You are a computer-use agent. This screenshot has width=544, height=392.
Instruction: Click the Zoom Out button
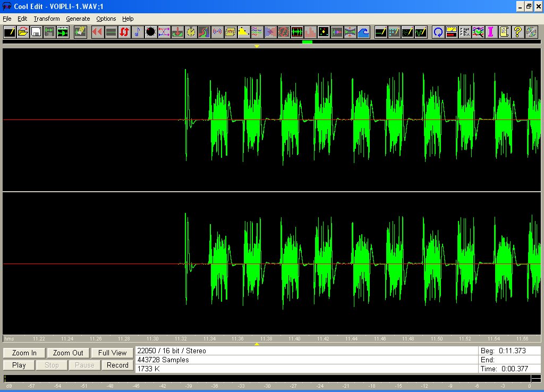coord(68,353)
